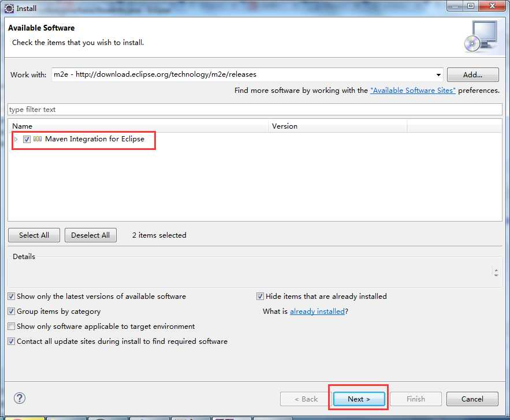Click the '2 items selected' status text

(x=159, y=235)
